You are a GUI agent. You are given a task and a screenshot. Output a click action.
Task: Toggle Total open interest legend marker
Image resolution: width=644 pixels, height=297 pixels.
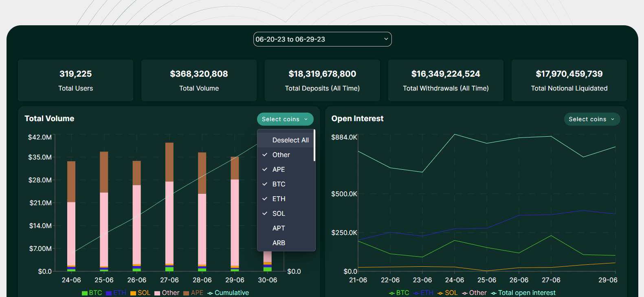coord(494,293)
